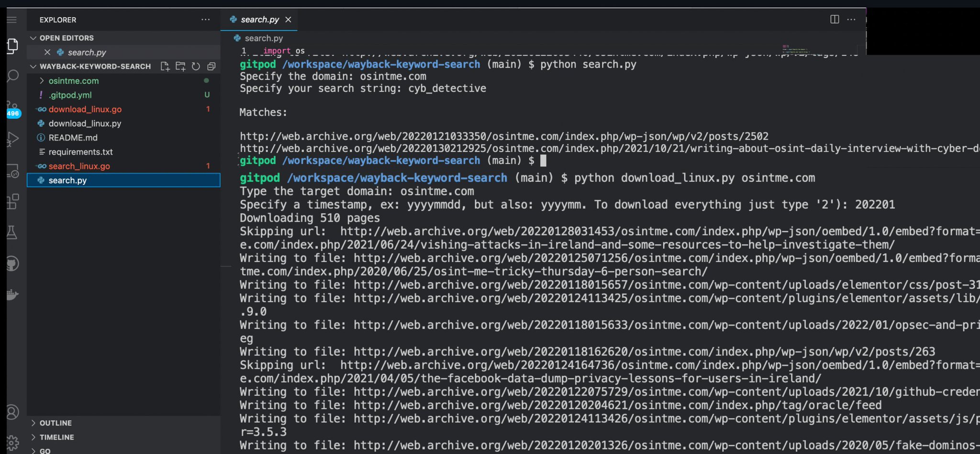Expand the osintme.com folder

[x=42, y=81]
